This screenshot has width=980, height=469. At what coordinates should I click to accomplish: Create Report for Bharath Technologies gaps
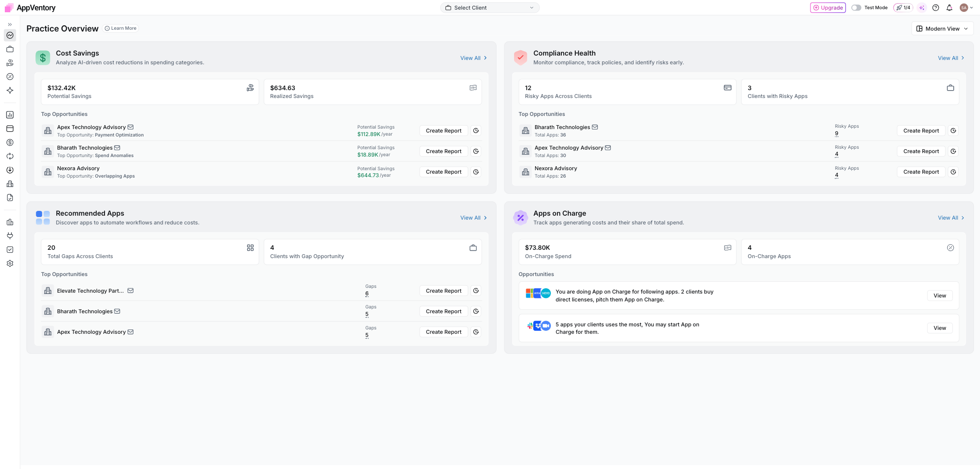tap(444, 311)
